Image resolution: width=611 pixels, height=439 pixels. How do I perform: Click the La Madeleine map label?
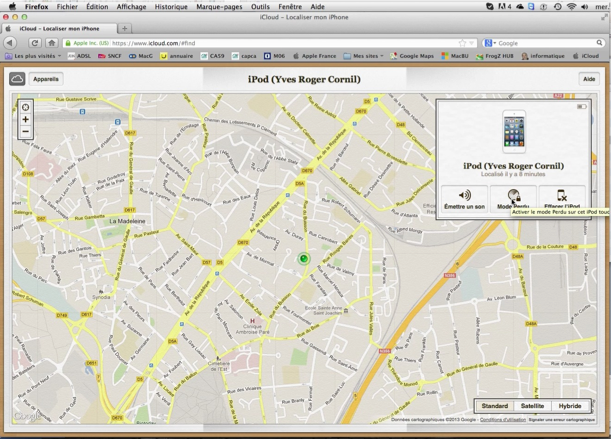(127, 221)
